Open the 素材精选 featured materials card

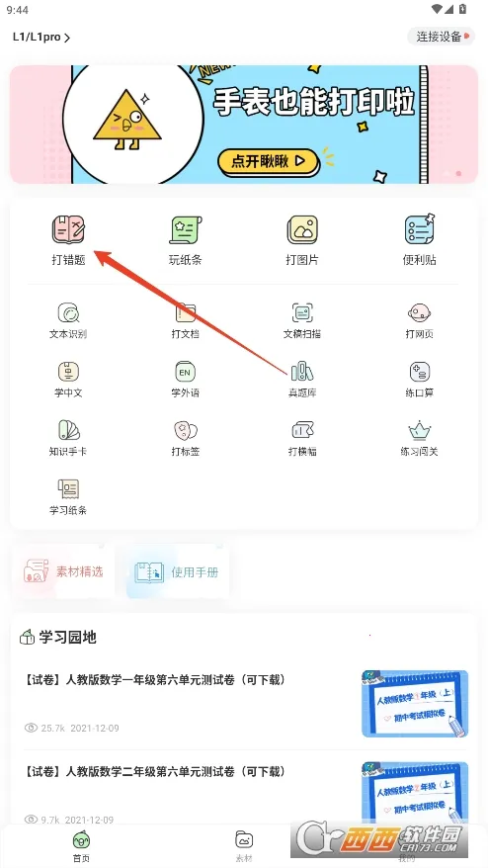point(63,571)
